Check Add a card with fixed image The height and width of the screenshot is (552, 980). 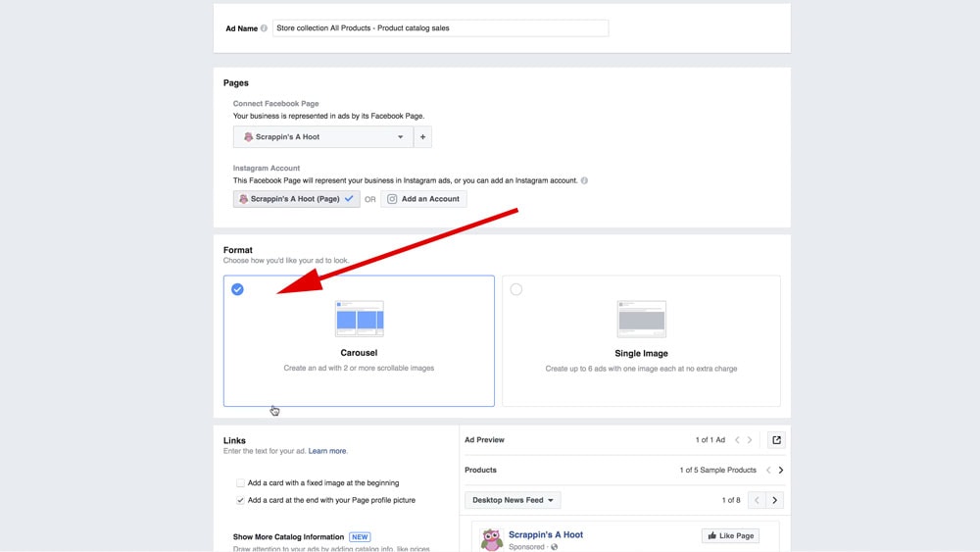tap(240, 482)
